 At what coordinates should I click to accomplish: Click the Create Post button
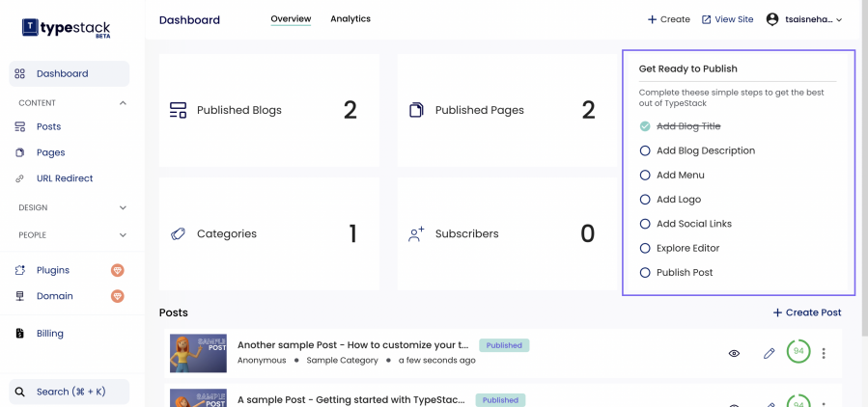(x=807, y=312)
